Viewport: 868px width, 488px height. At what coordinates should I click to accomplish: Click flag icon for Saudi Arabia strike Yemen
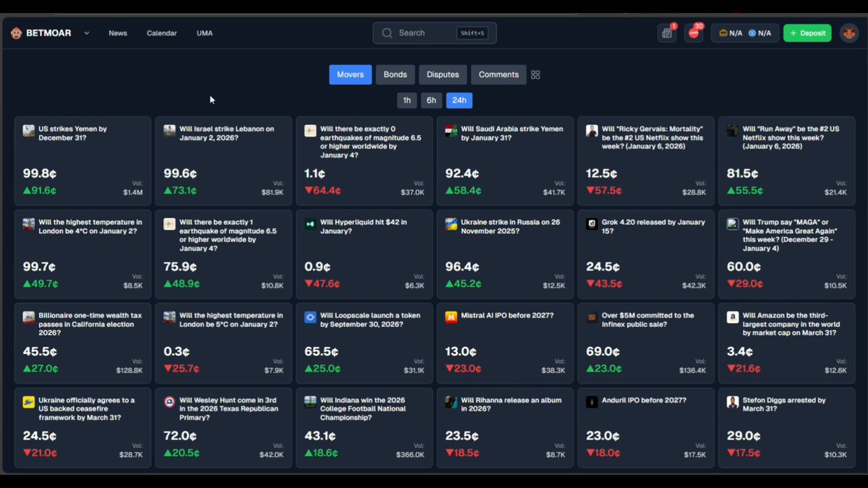[451, 131]
